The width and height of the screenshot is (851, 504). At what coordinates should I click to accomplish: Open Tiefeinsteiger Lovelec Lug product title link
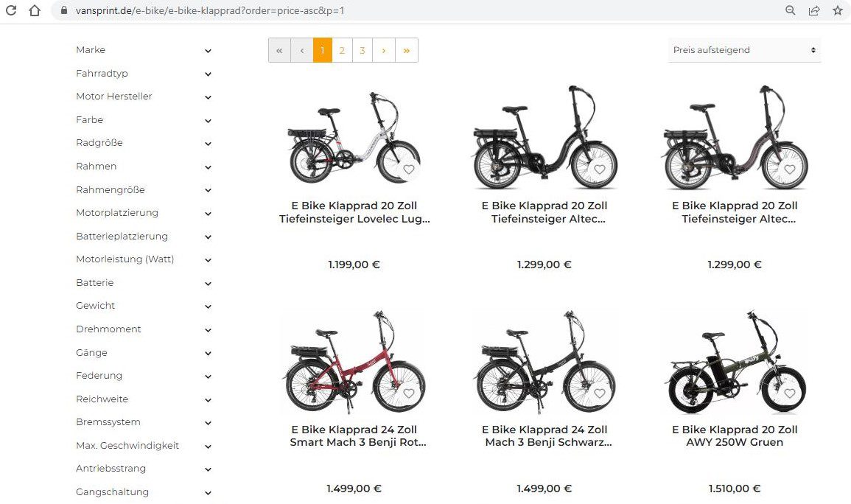click(354, 212)
